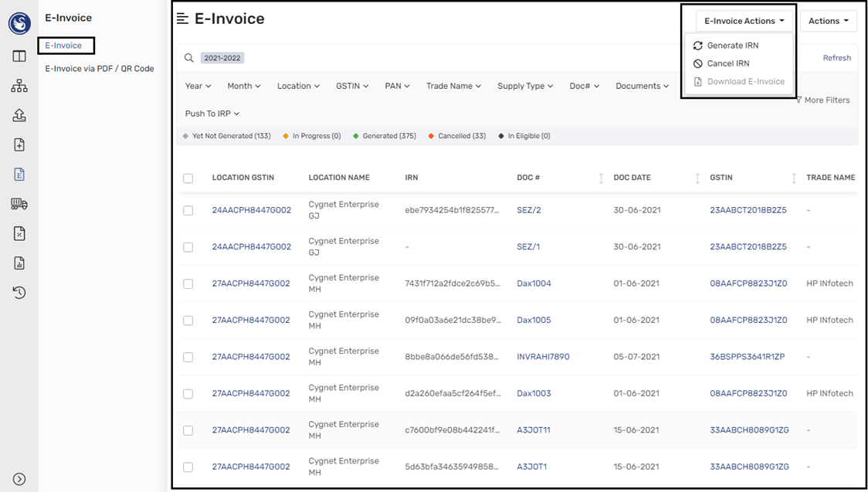
Task: Sort by DOC # column arrows
Action: pyautogui.click(x=601, y=178)
